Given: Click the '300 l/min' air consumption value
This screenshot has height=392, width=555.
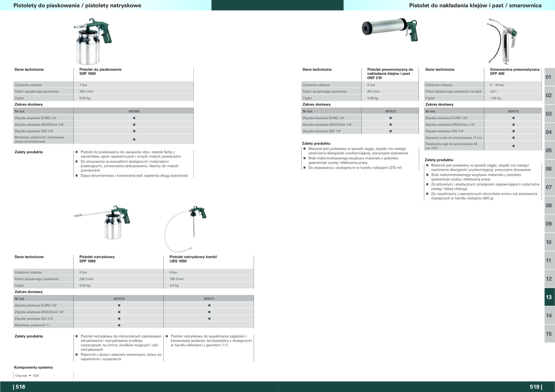Looking at the screenshot, I should (x=86, y=91).
